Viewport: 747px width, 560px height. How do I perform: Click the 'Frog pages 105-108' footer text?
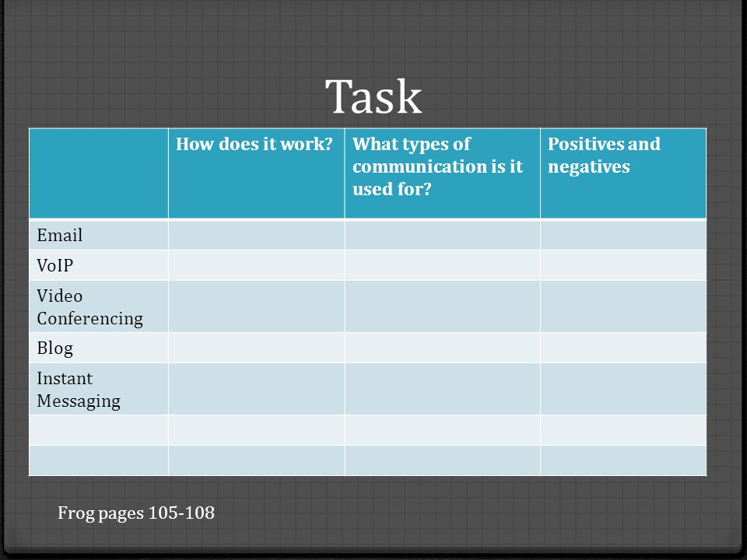click(135, 513)
